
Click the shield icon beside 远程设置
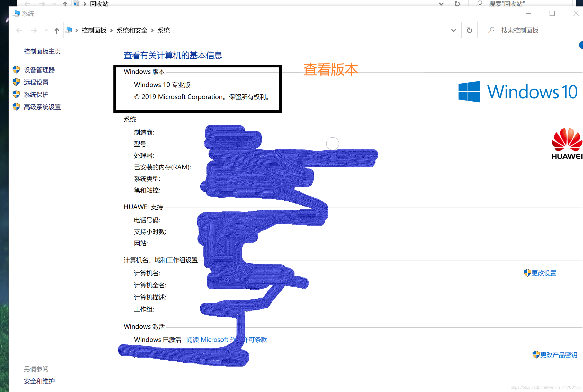pyautogui.click(x=16, y=82)
